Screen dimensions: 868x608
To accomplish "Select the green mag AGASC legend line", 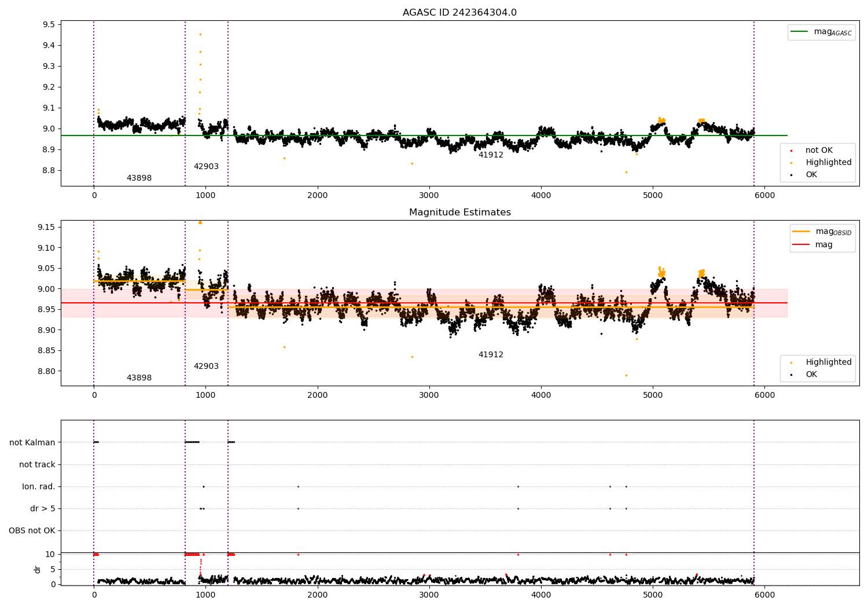I will pyautogui.click(x=799, y=32).
